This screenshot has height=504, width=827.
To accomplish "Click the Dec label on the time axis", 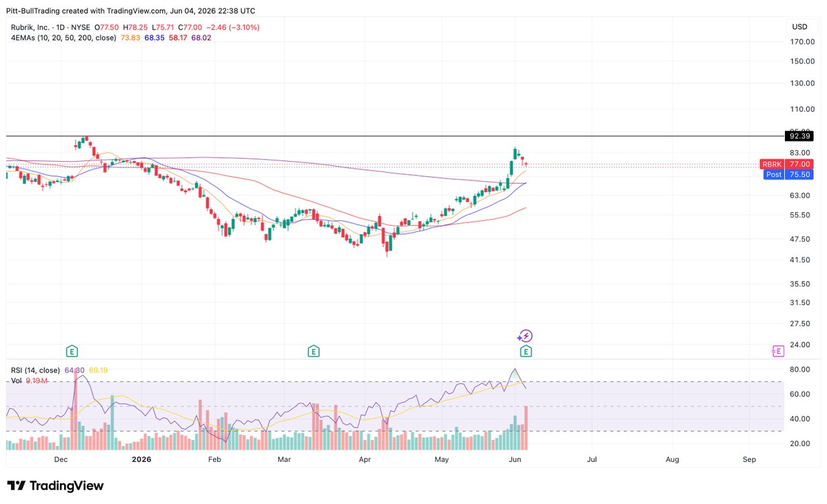I will point(60,459).
